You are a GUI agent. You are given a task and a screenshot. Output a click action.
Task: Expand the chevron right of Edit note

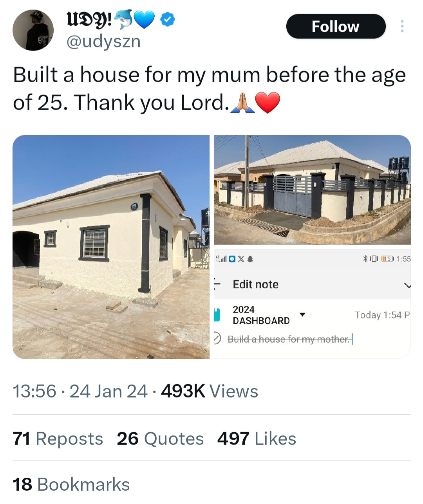tap(407, 285)
